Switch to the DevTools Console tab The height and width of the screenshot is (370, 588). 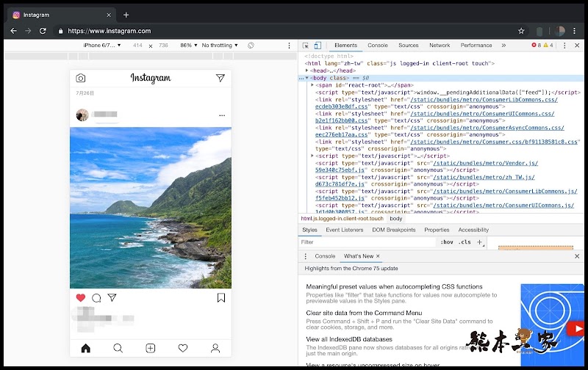pyautogui.click(x=378, y=46)
